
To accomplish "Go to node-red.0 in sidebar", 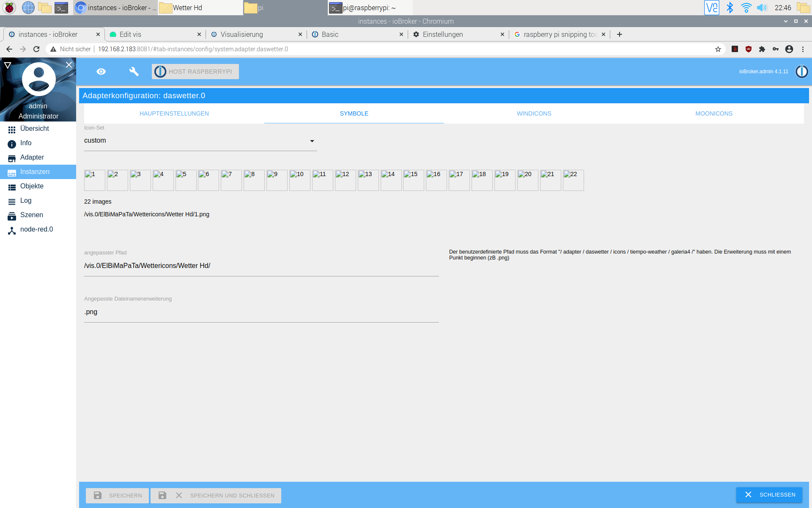I will click(x=36, y=229).
